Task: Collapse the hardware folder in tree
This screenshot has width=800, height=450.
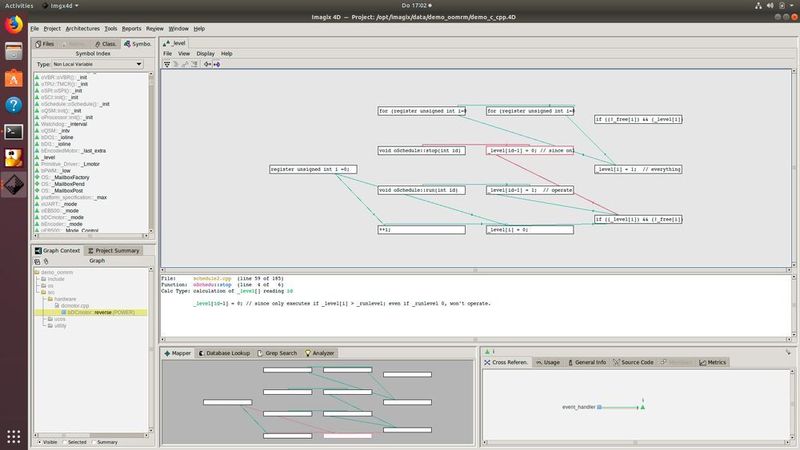Action: point(50,299)
